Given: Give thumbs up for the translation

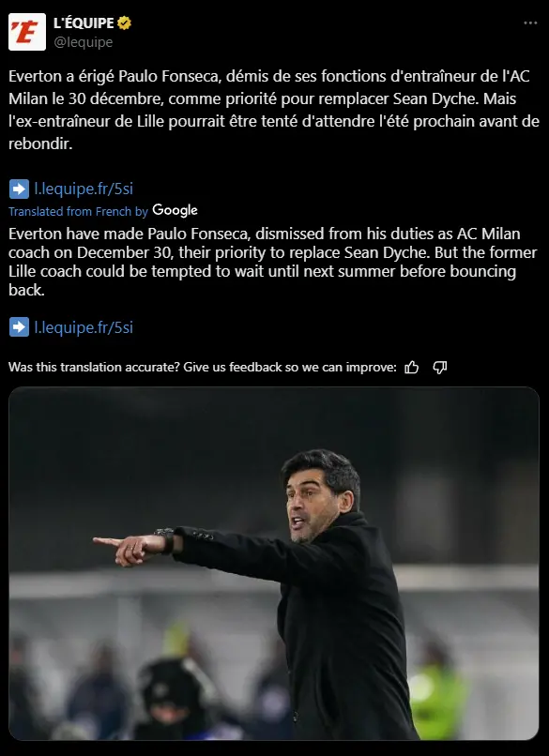Looking at the screenshot, I should (411, 368).
